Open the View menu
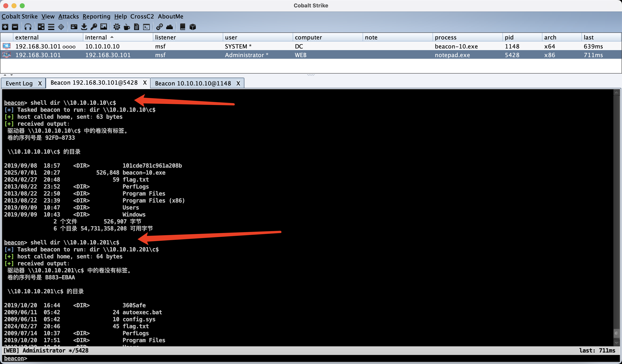The width and height of the screenshot is (622, 364). click(48, 16)
